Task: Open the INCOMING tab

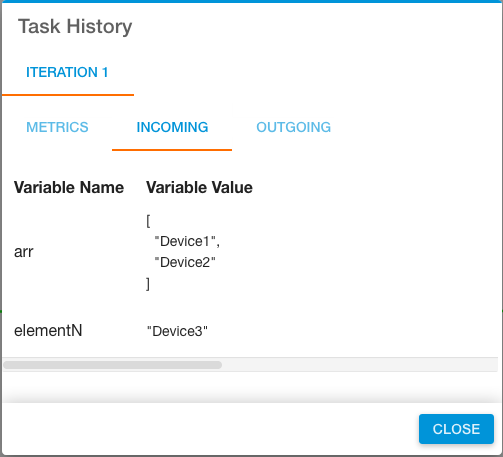Action: pos(172,127)
